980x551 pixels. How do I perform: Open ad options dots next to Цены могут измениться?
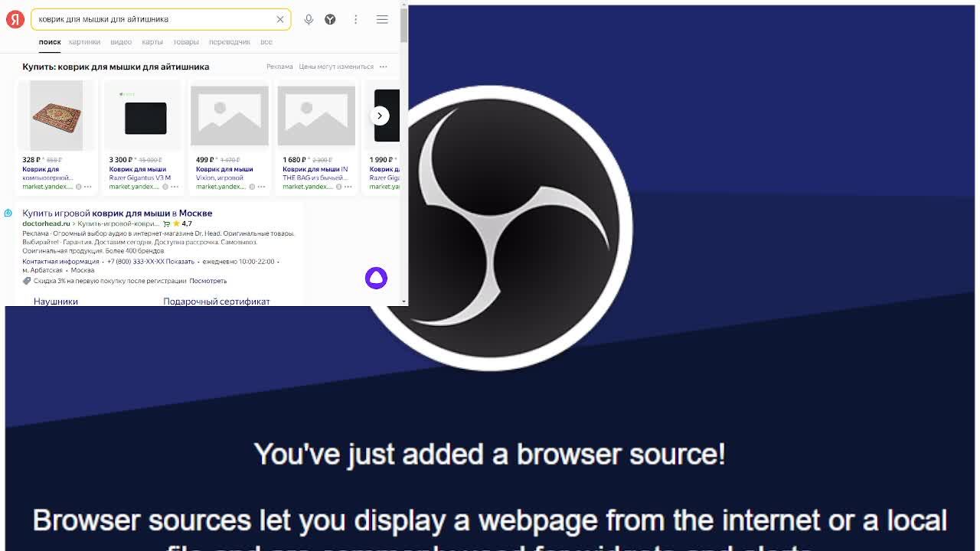pos(384,67)
